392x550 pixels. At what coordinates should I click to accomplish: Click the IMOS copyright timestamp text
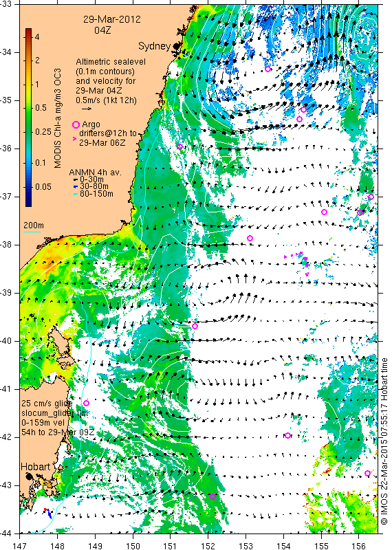pyautogui.click(x=384, y=441)
